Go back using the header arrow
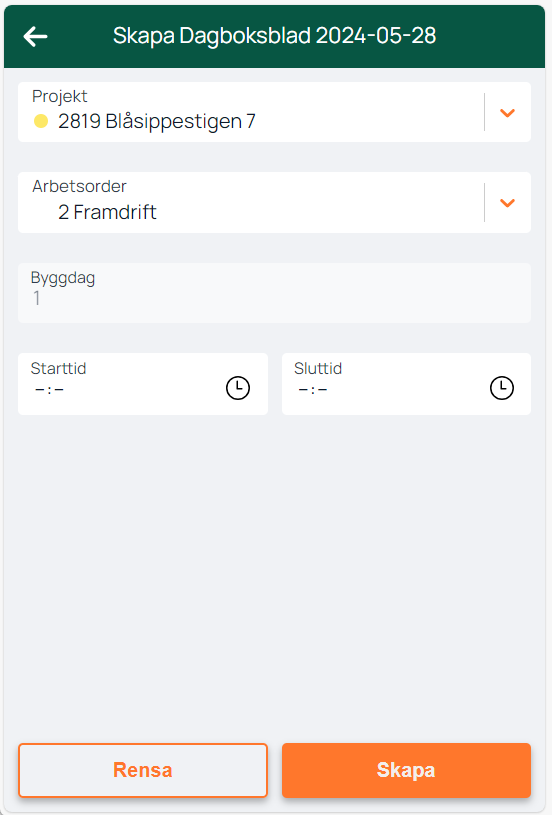The height and width of the screenshot is (815, 552). [35, 36]
